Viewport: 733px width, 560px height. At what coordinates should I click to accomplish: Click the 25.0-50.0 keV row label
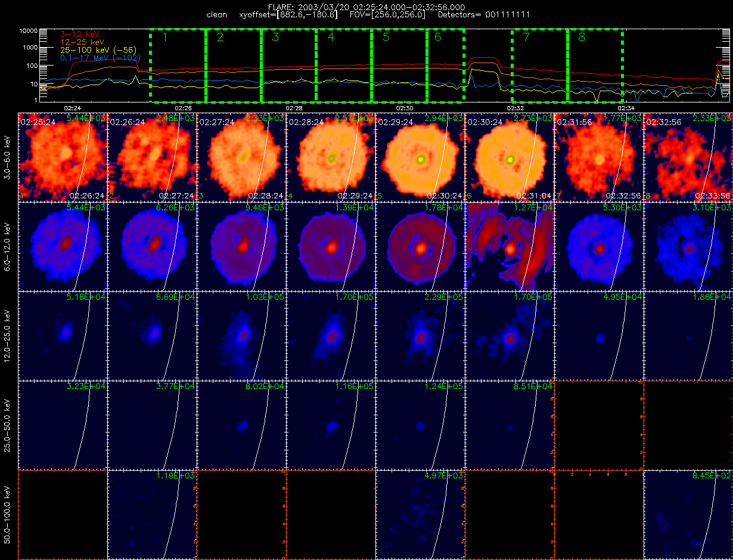(x=8, y=425)
